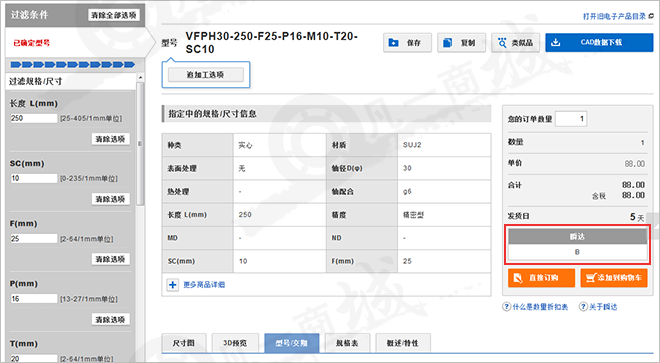Click the question mark icon about 瞬达
The image size is (660, 363).
(583, 307)
